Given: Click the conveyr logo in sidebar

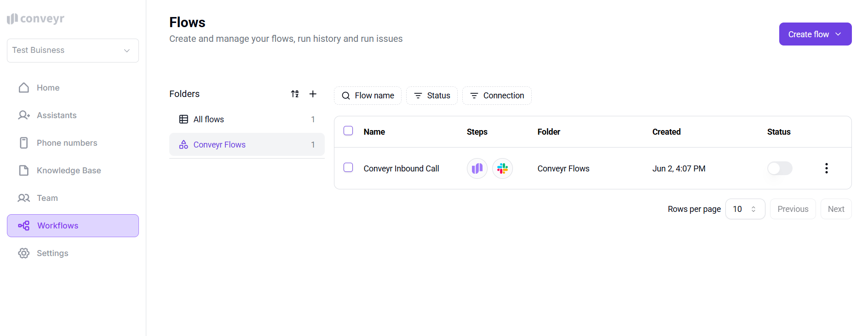Looking at the screenshot, I should coord(36,19).
